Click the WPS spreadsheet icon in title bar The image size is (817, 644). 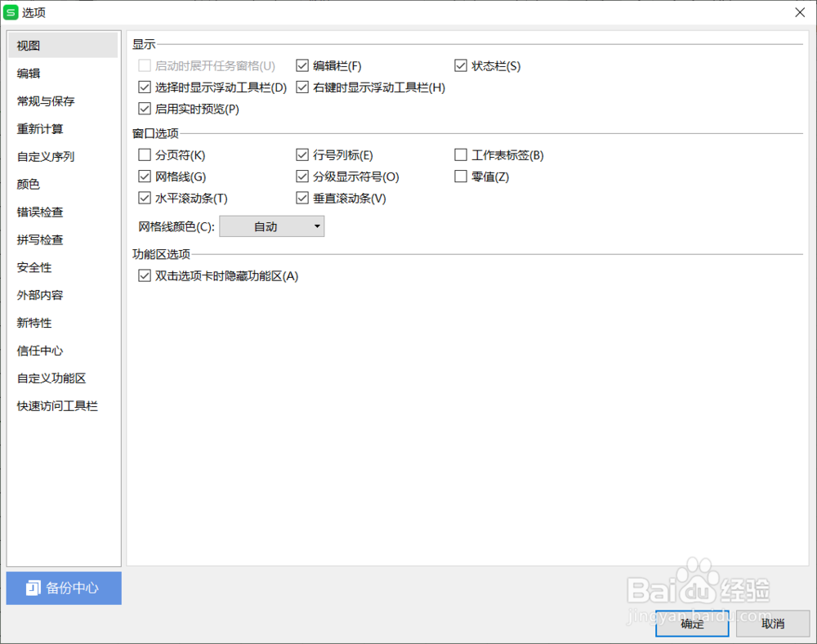11,12
